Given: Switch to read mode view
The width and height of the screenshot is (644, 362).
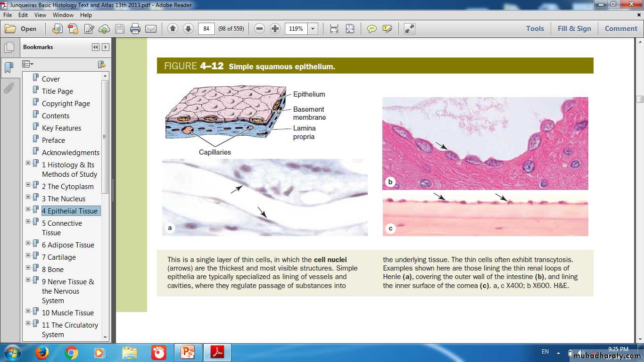Looking at the screenshot, I should pos(409,29).
